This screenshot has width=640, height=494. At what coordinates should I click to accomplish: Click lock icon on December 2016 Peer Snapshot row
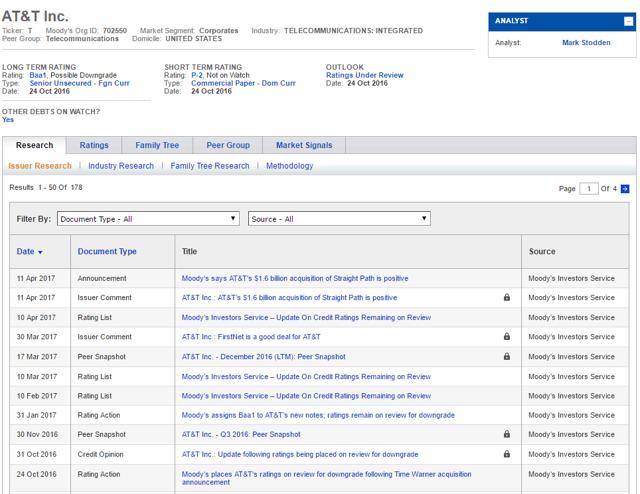pyautogui.click(x=507, y=356)
